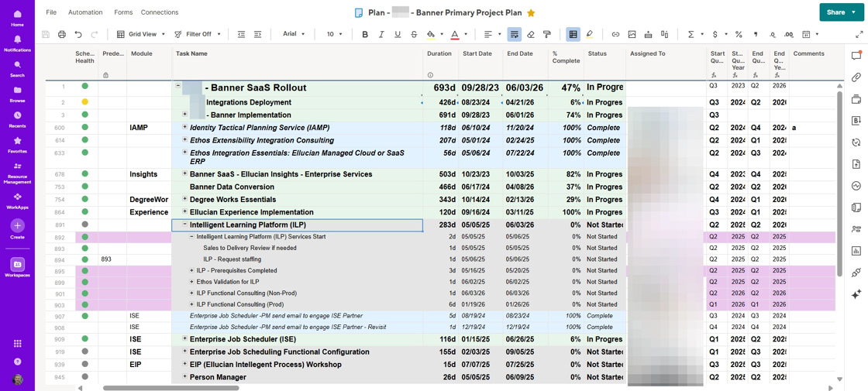This screenshot has width=868, height=391.
Task: Expand Identity Tactical Planning Service (IAMP) row
Action: [x=185, y=127]
